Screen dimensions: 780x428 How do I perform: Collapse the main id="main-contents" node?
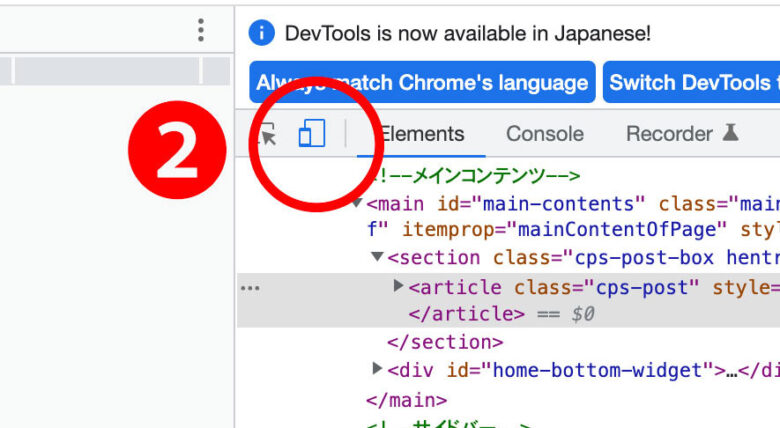pos(357,203)
